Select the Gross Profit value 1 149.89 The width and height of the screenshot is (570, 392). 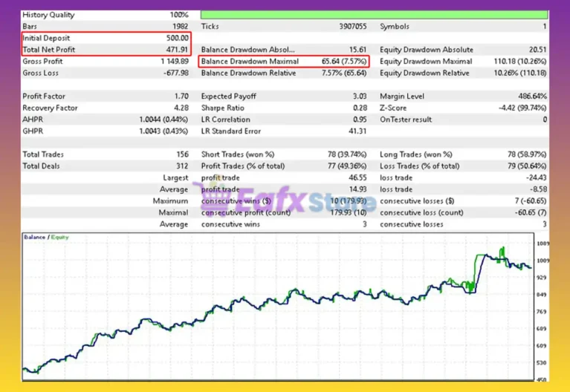pos(175,62)
